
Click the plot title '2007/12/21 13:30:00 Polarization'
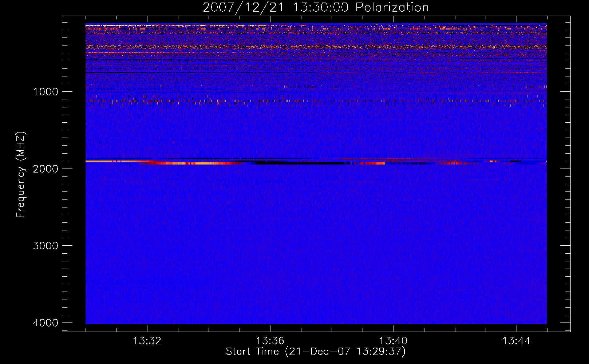tap(316, 7)
